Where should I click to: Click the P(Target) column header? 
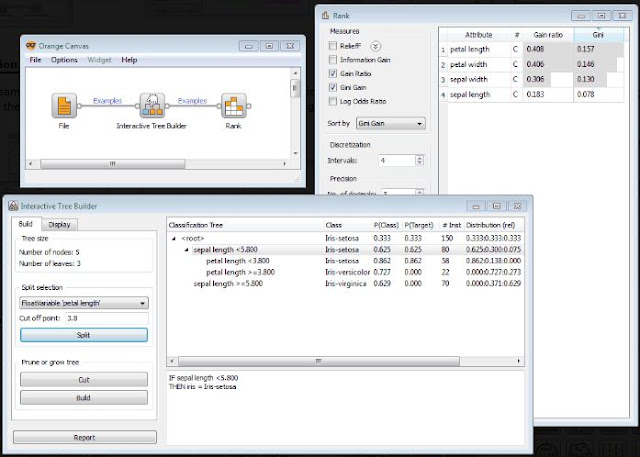[418, 225]
